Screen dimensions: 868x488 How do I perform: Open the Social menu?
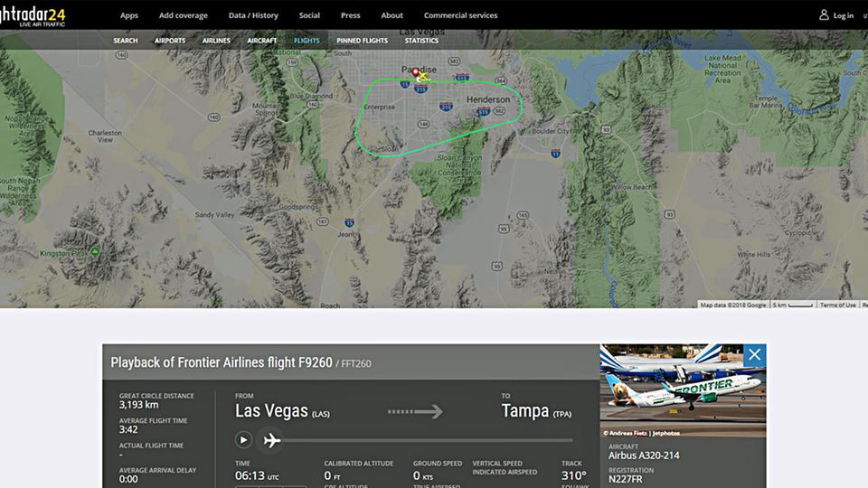309,15
